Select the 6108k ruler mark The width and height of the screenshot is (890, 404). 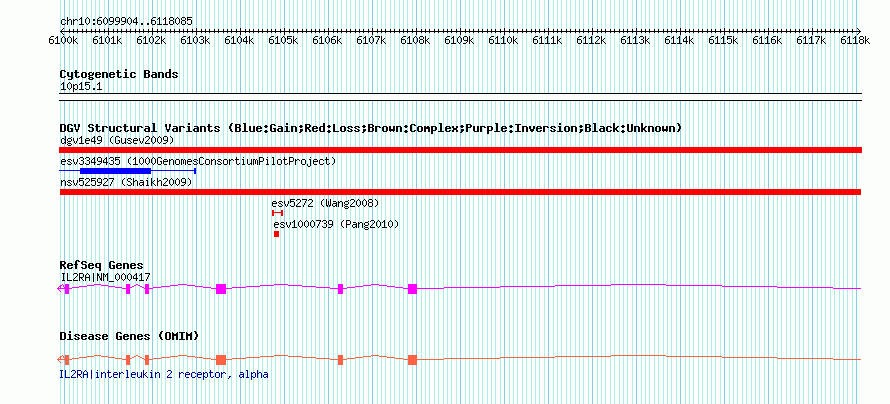click(x=414, y=40)
